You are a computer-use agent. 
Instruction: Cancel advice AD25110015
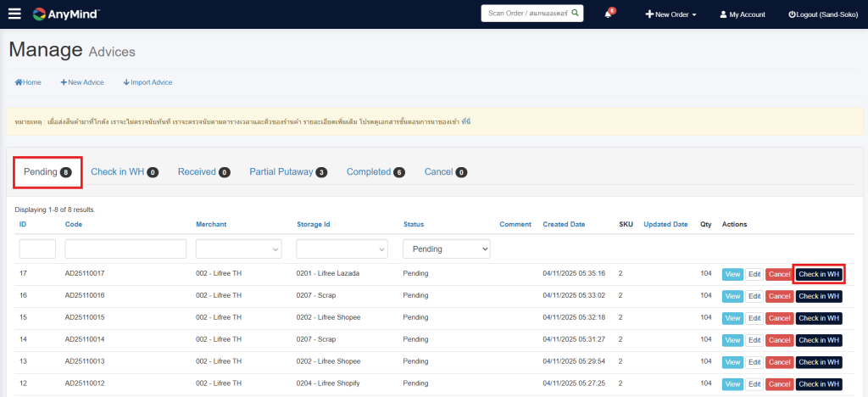(778, 318)
